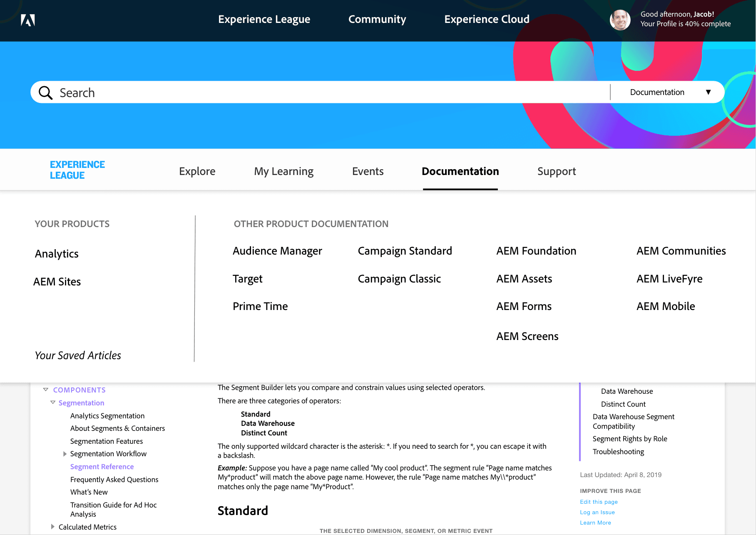This screenshot has width=756, height=535.
Task: Open Transition Guide for Ad Hoc Analysis
Action: point(113,510)
